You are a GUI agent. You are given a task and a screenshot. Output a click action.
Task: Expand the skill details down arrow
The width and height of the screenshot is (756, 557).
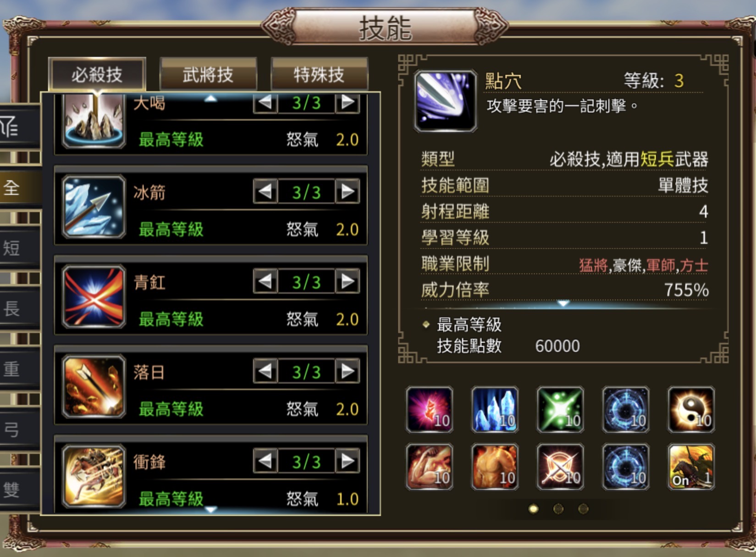(563, 303)
